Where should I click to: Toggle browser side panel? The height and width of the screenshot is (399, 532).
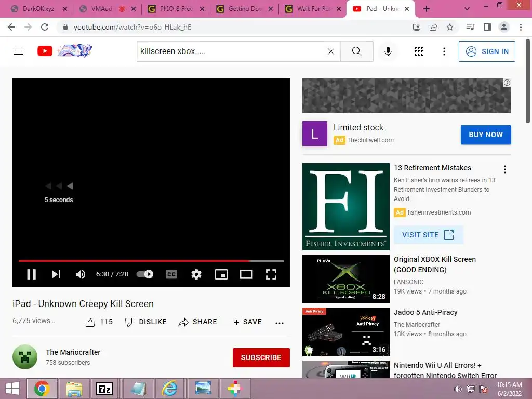487,27
